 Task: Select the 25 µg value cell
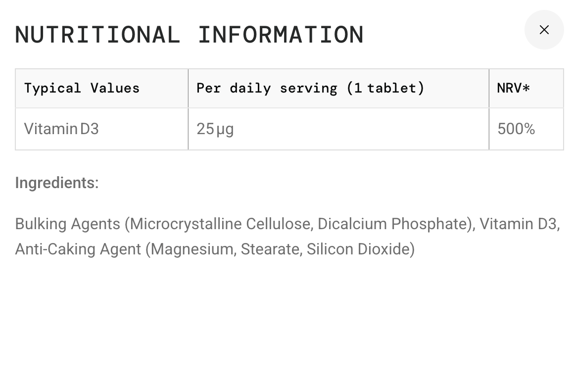pos(215,129)
